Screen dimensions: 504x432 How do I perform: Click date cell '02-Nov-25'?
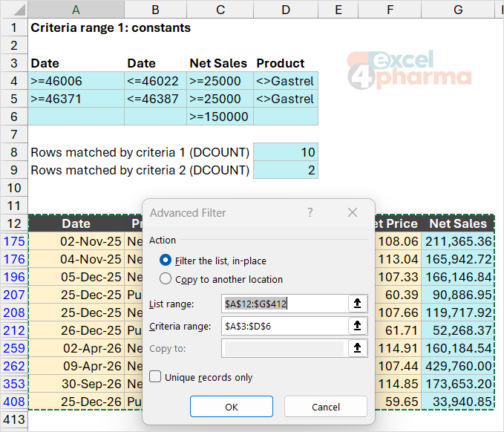coord(76,241)
